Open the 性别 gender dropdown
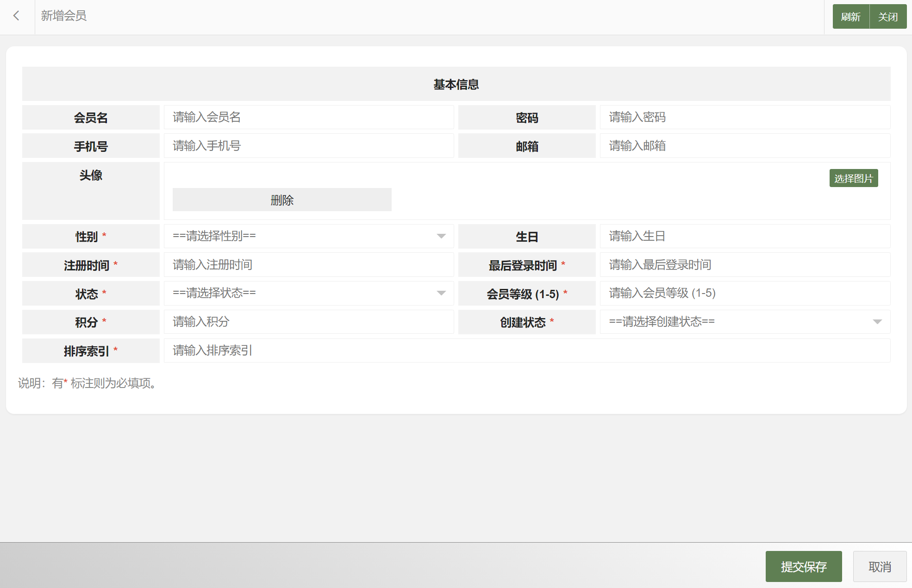 tap(308, 236)
